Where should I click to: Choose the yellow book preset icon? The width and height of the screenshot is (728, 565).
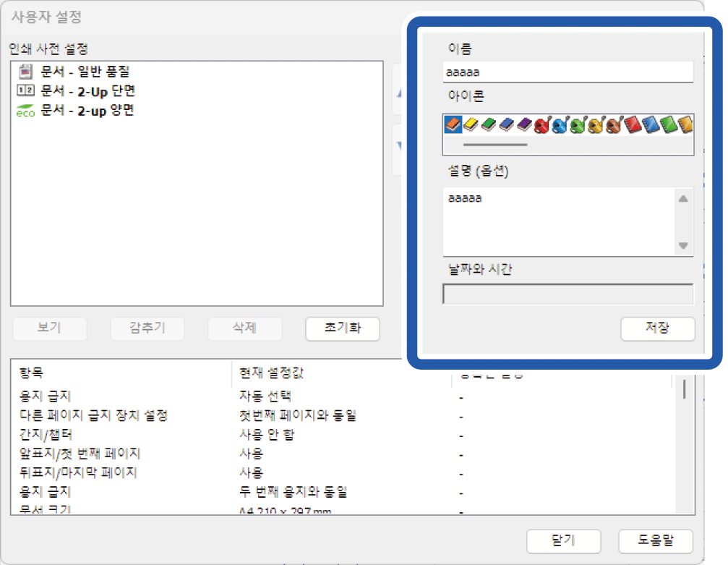click(x=471, y=125)
